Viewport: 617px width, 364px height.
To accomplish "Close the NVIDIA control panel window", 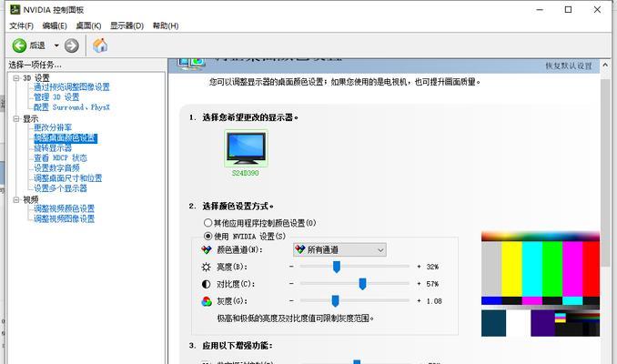I will point(597,9).
